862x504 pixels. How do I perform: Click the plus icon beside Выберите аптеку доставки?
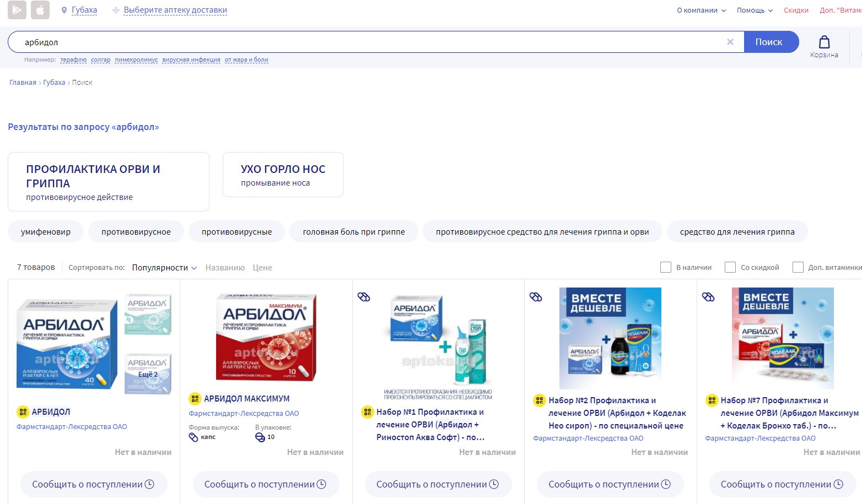(x=116, y=10)
